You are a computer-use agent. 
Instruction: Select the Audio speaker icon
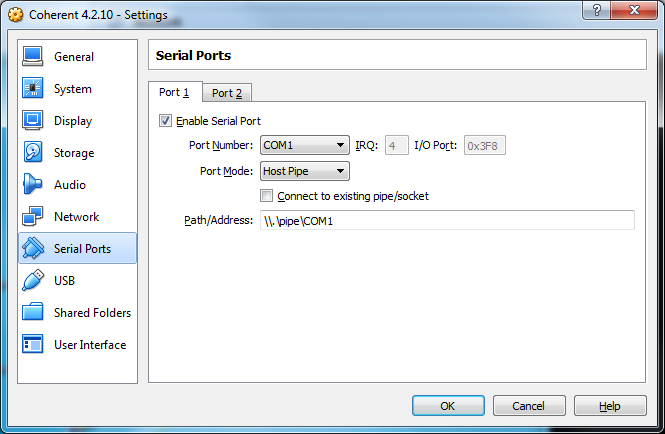[33, 185]
